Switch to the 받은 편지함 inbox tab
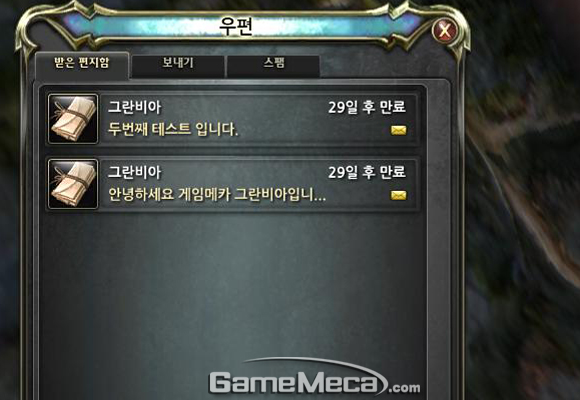Screen dimensions: 580x400 tap(82, 64)
